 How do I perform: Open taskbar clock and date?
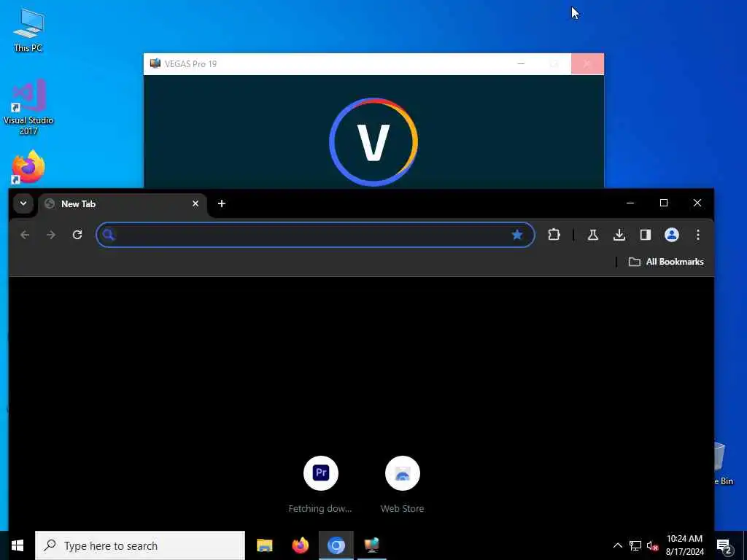(684, 545)
